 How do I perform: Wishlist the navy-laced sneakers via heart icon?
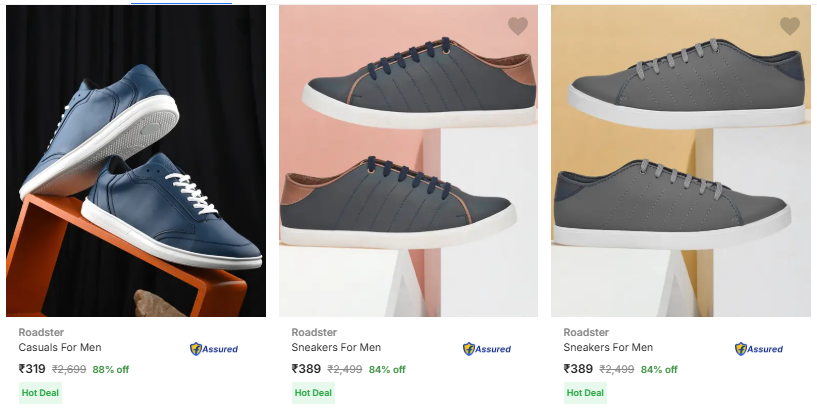coord(517,27)
